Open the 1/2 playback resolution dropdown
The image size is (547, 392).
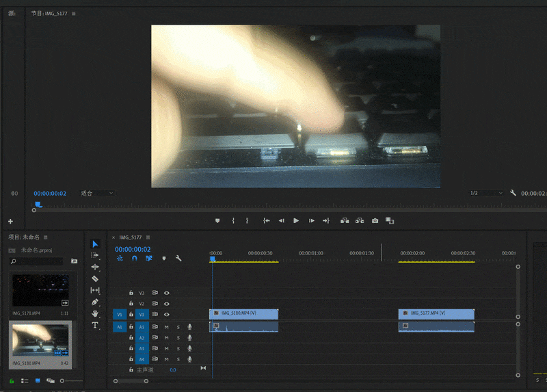click(x=485, y=193)
